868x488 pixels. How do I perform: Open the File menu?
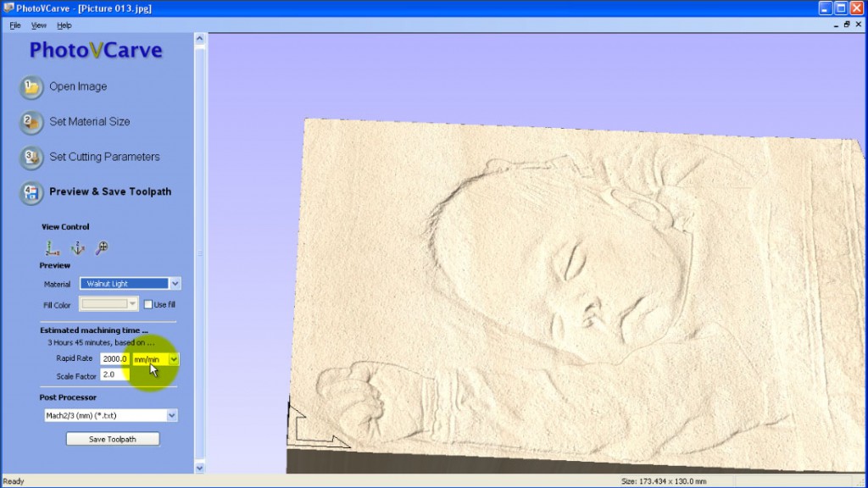click(14, 25)
